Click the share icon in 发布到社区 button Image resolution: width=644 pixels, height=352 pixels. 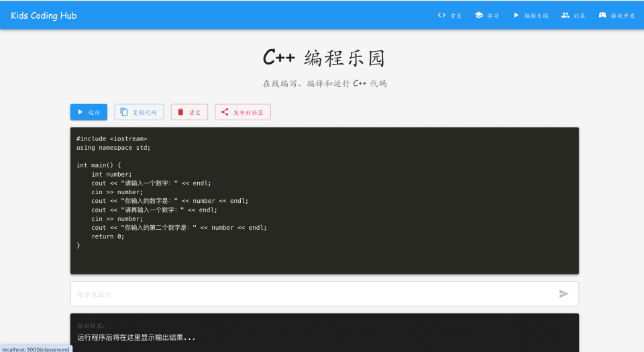click(x=225, y=112)
